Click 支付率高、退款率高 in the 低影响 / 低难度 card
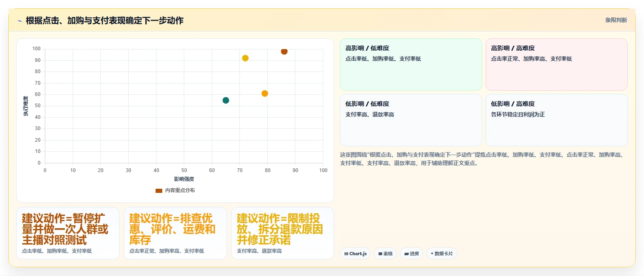The image size is (644, 276). pyautogui.click(x=370, y=114)
